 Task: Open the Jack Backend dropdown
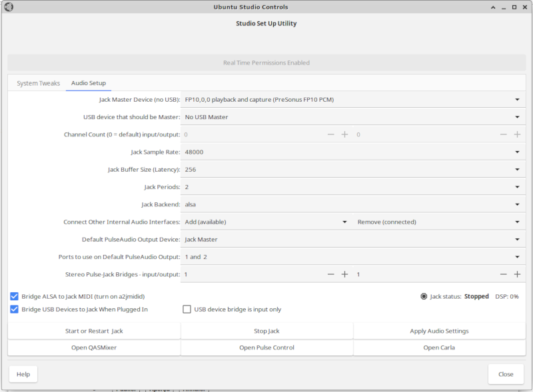pos(352,204)
